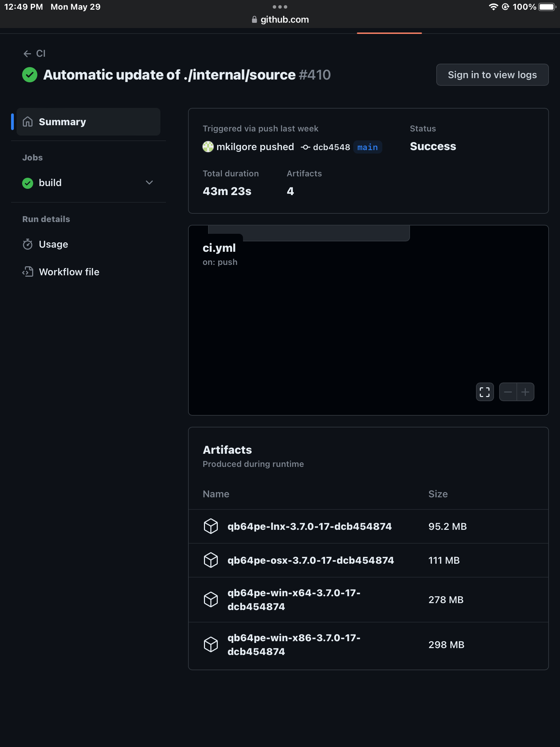Screen dimensions: 560x747
Task: Click Sign in to view logs button
Action: coord(492,75)
